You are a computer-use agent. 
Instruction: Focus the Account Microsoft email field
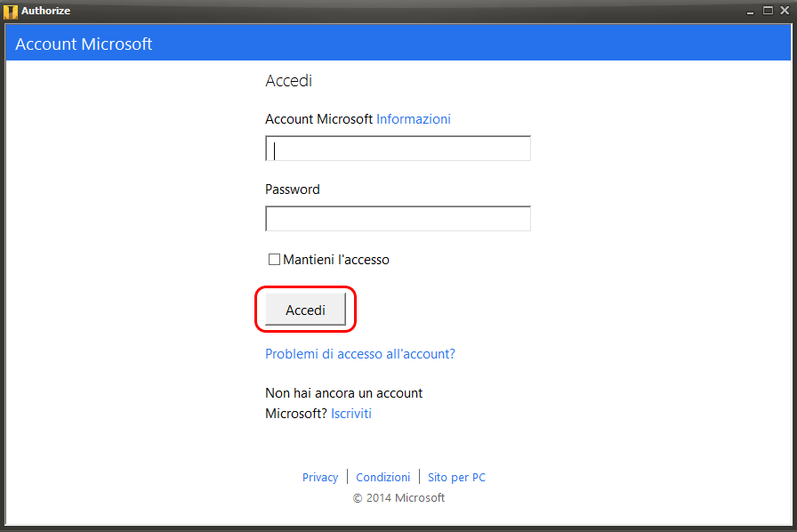(x=398, y=148)
